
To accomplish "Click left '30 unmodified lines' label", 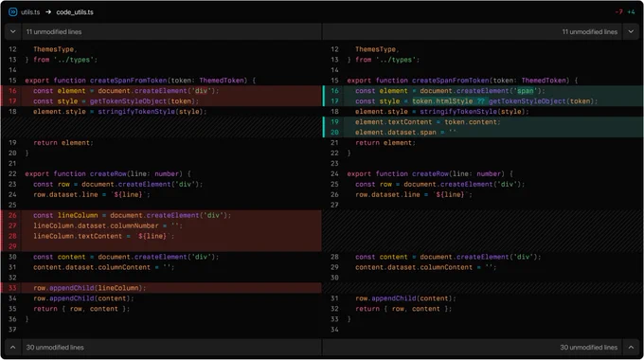I will coord(55,348).
